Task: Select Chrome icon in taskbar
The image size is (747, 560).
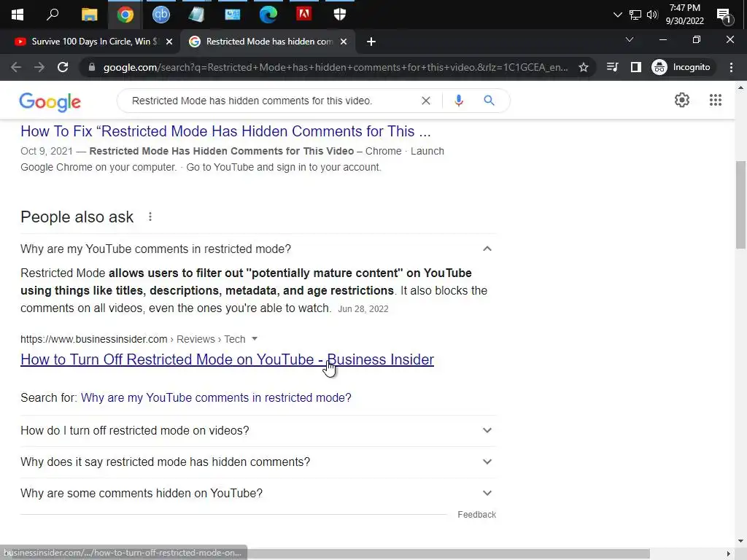Action: [125, 15]
